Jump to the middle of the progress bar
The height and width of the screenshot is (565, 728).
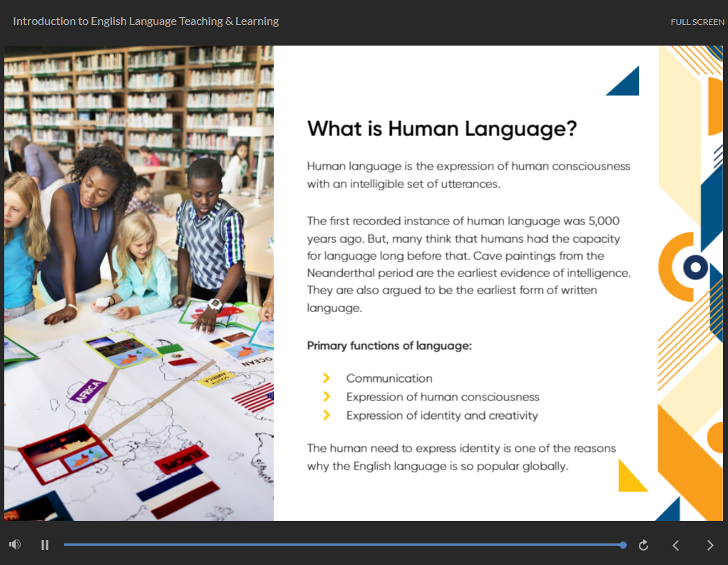[344, 545]
